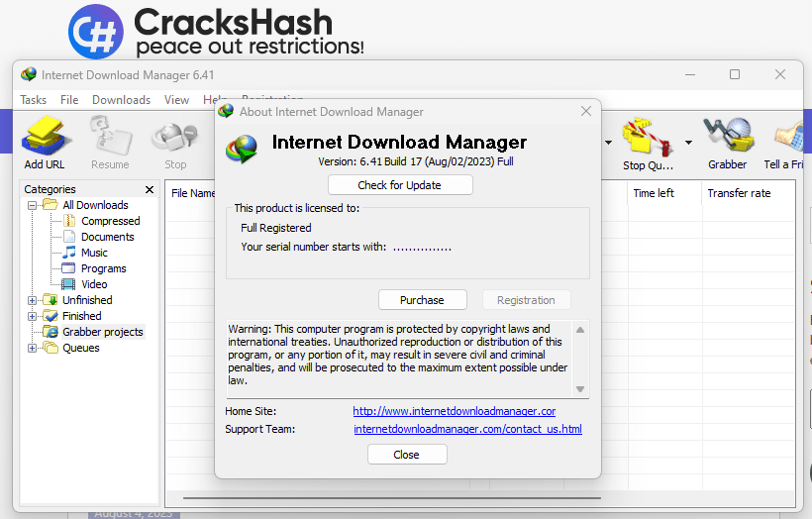Screen dimensions: 812x519
Task: Click the Unfinished folder icon
Action: pyautogui.click(x=51, y=300)
